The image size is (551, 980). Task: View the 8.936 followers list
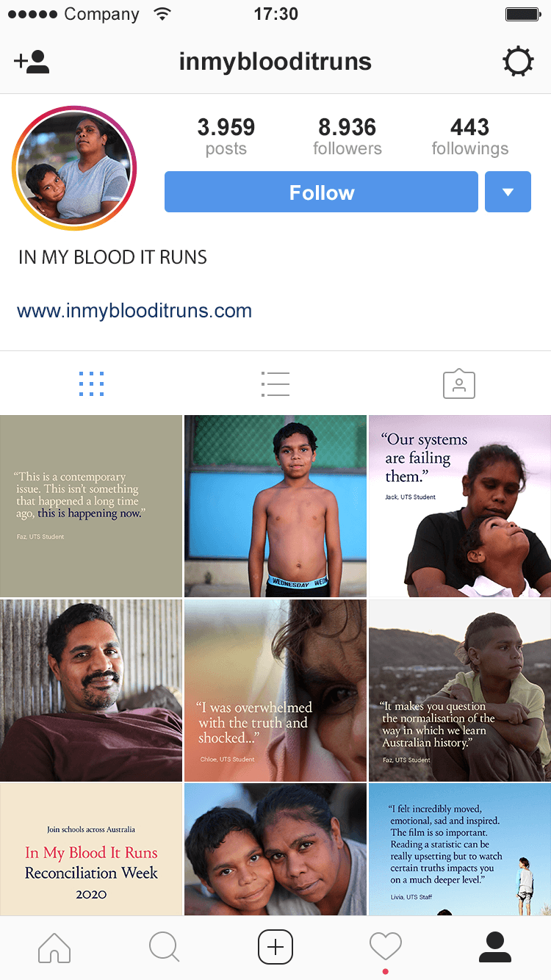tap(347, 137)
